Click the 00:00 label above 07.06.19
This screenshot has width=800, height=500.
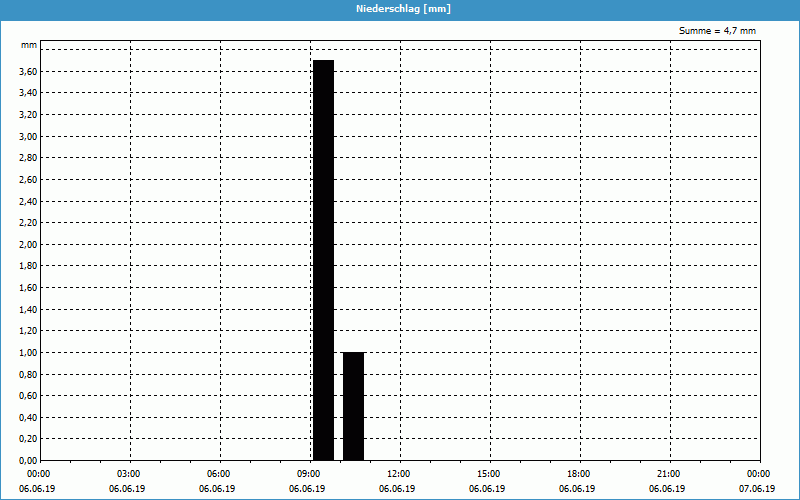(760, 474)
